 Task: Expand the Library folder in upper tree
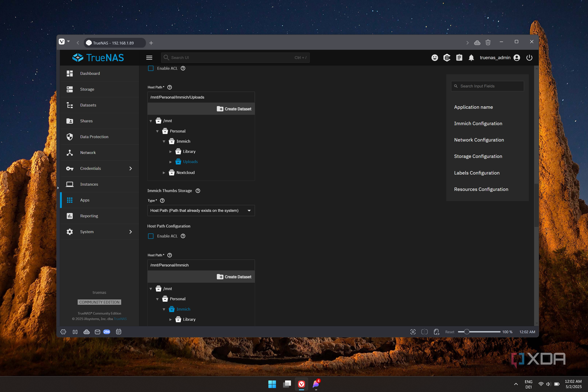[170, 152]
